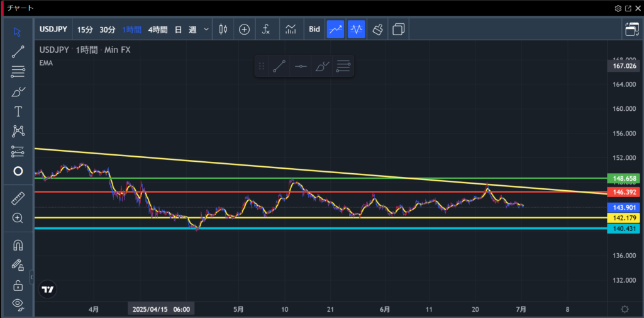Viewport: 644px width, 318px height.
Task: Select horizontal line tool in floating toolbar
Action: pyautogui.click(x=301, y=66)
